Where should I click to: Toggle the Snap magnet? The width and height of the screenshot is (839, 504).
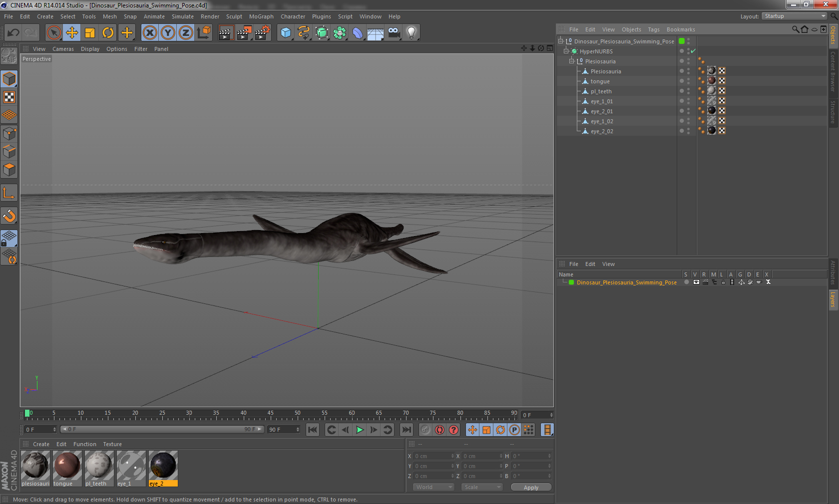point(9,216)
